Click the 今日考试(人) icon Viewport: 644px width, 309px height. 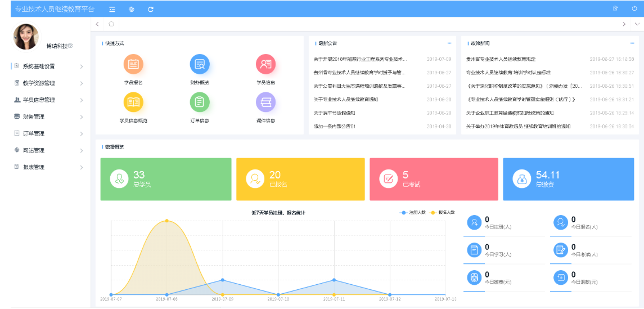[x=560, y=250]
